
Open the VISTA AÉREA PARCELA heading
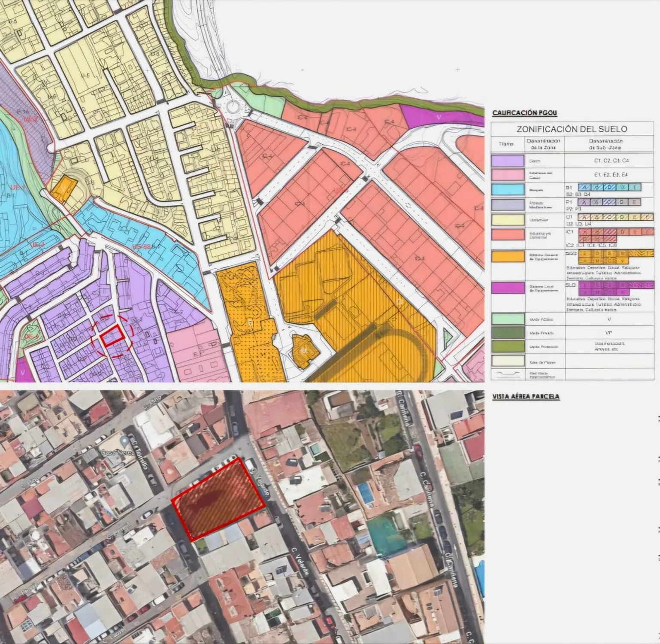coord(526,396)
